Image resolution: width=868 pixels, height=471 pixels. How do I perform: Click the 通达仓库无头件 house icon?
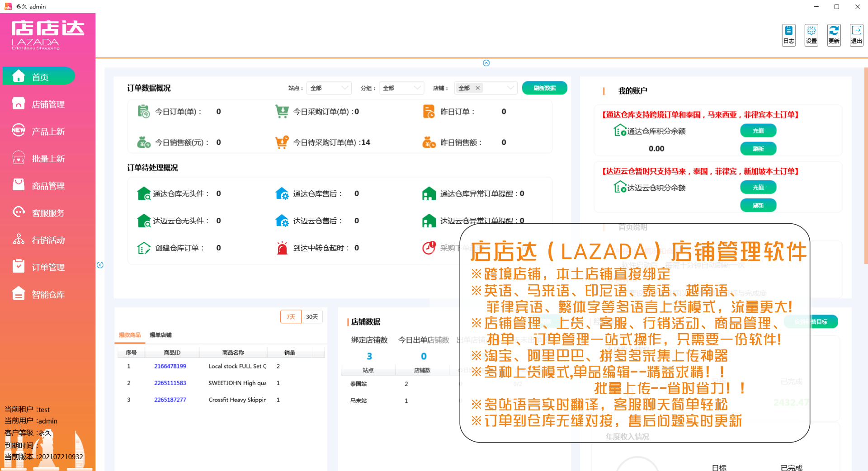coord(144,193)
